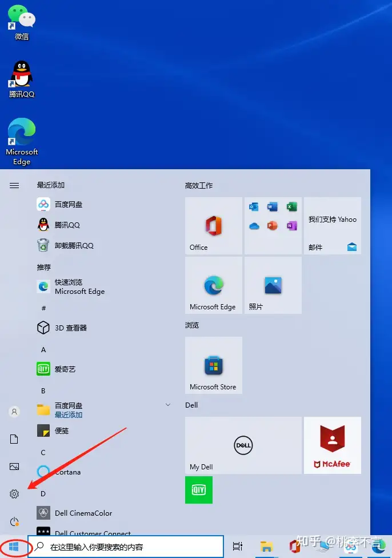The height and width of the screenshot is (558, 392).
Task: Open the 邮件 Yahoo mail tile
Action: [332, 226]
